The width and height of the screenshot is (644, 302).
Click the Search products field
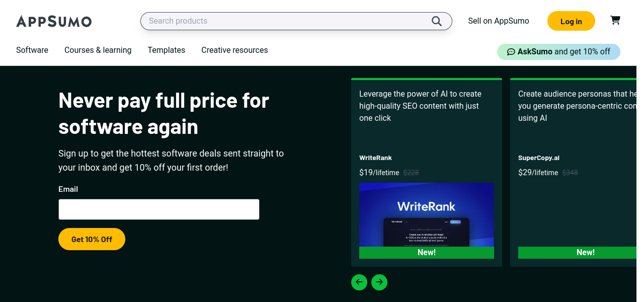tap(287, 21)
